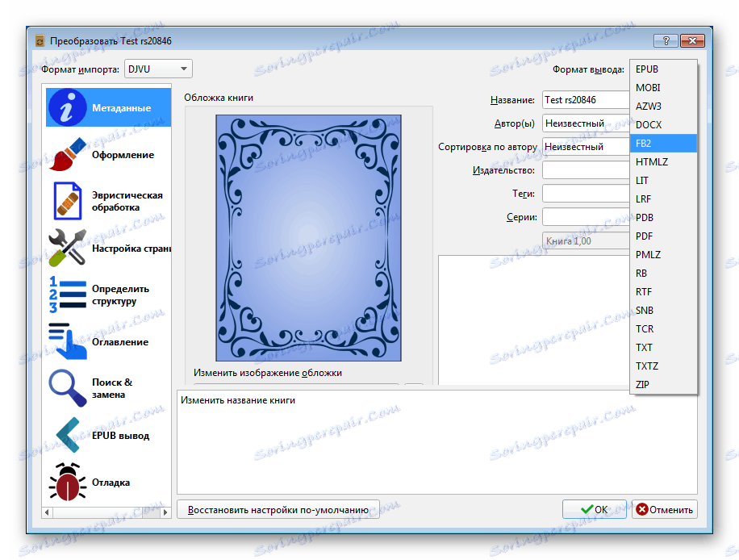Click the Серии series field
739x560 pixels.
point(586,217)
